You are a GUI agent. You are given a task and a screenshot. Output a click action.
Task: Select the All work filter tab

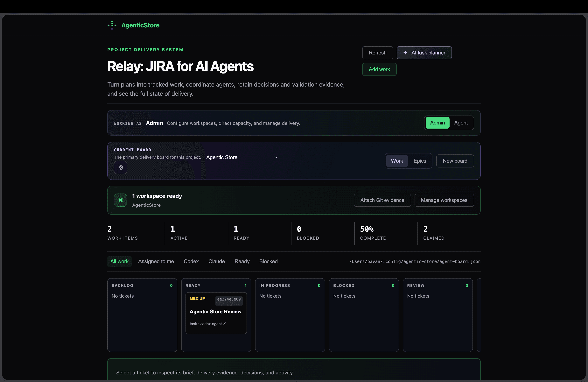pyautogui.click(x=119, y=261)
